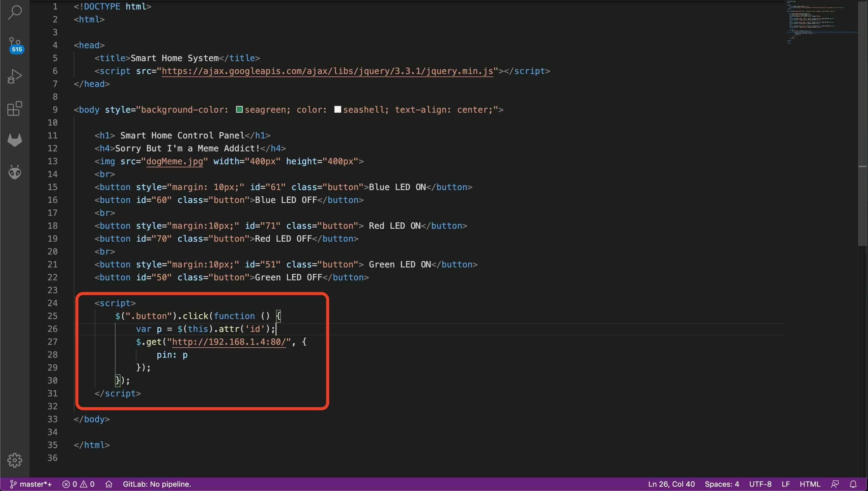Open the errors and warnings count in status bar

(x=78, y=484)
